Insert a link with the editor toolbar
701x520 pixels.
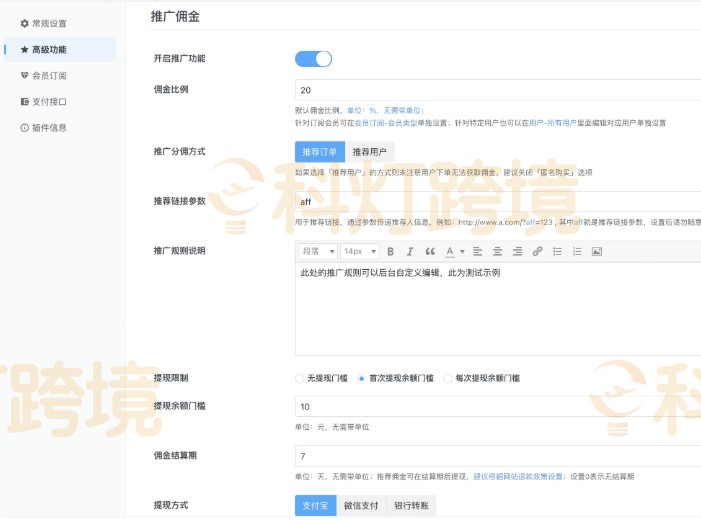(x=537, y=251)
